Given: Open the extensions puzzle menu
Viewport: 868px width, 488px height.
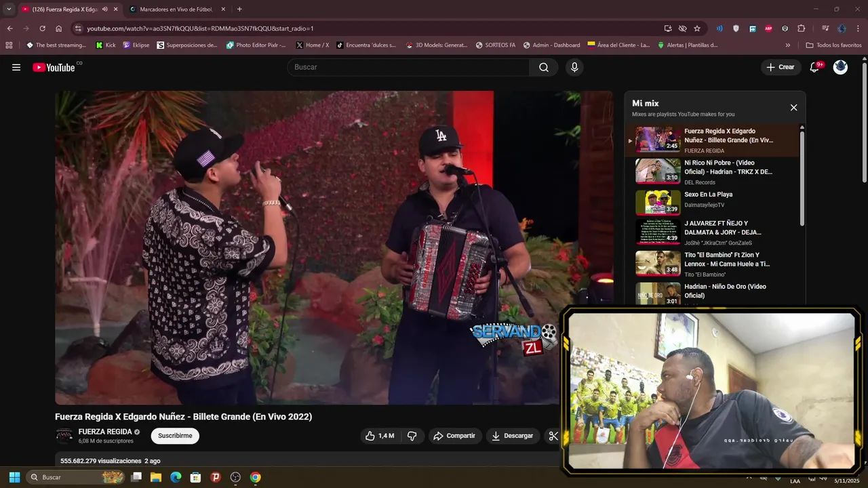Looking at the screenshot, I should coord(801,28).
